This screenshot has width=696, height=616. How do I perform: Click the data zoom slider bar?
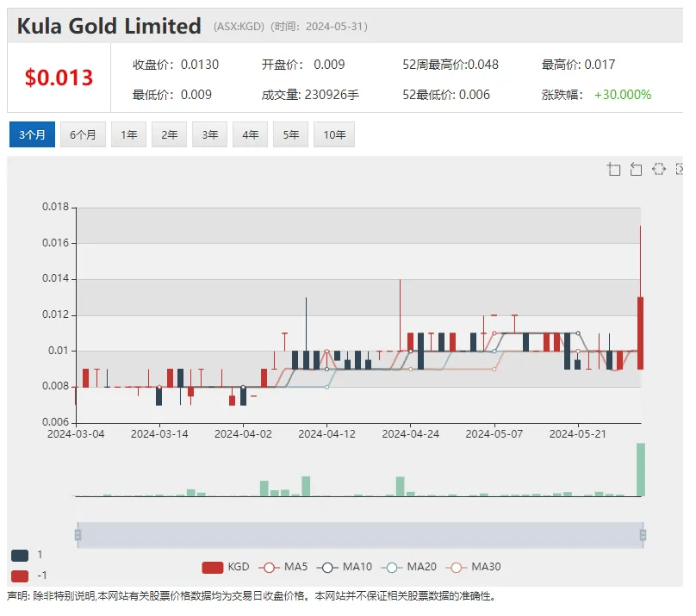coord(360,535)
